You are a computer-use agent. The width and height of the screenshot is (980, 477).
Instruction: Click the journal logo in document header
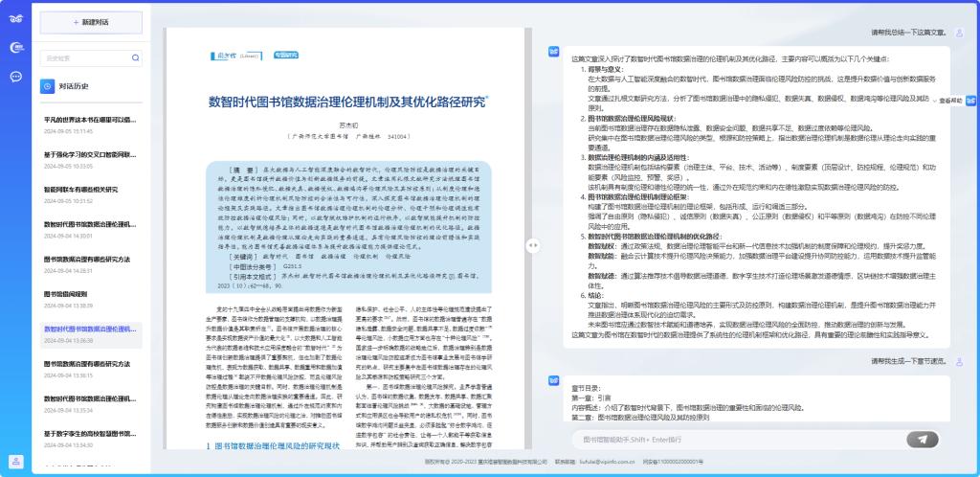coord(234,55)
